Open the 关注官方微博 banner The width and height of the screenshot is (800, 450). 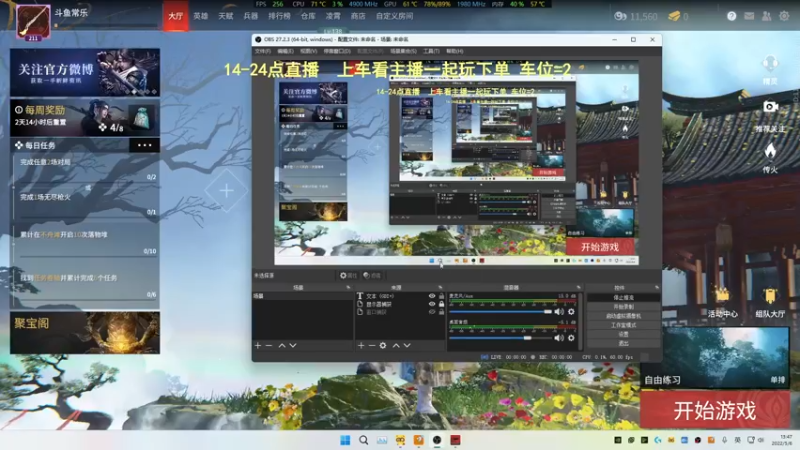tap(85, 72)
